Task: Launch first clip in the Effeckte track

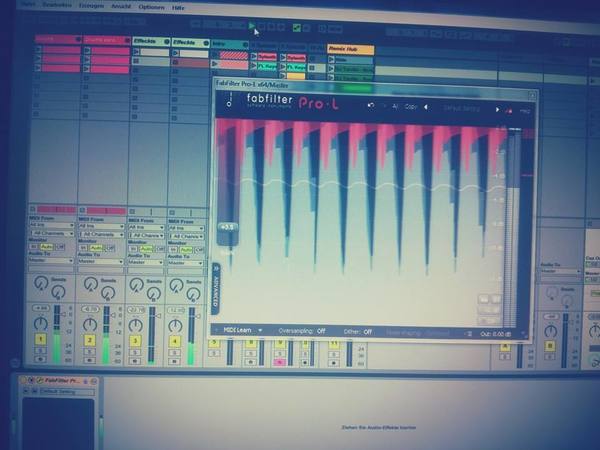Action: coord(136,51)
